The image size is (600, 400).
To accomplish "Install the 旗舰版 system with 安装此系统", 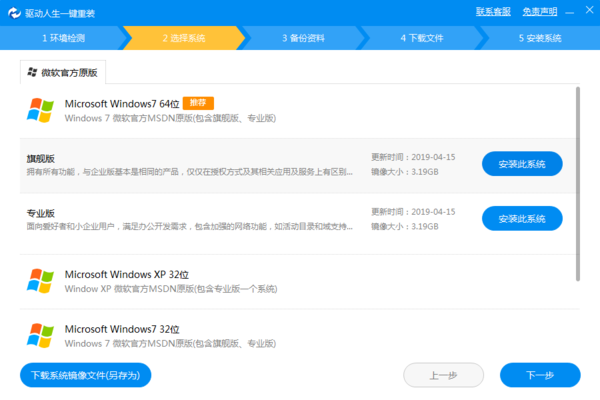I will (x=521, y=163).
